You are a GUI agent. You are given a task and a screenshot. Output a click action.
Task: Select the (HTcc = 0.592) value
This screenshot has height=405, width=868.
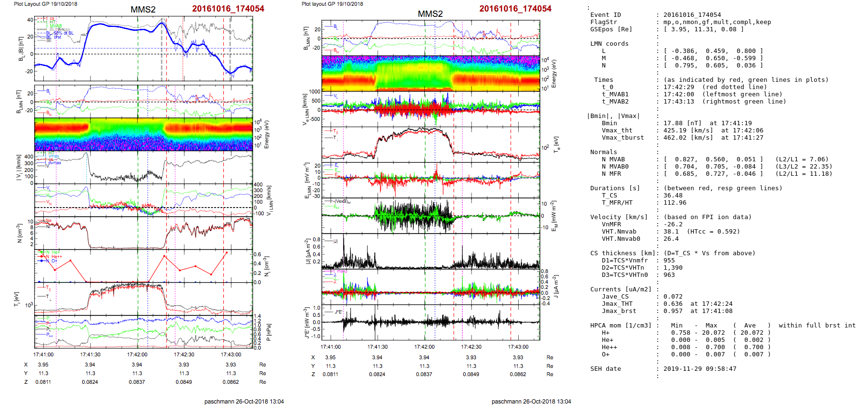(x=714, y=232)
